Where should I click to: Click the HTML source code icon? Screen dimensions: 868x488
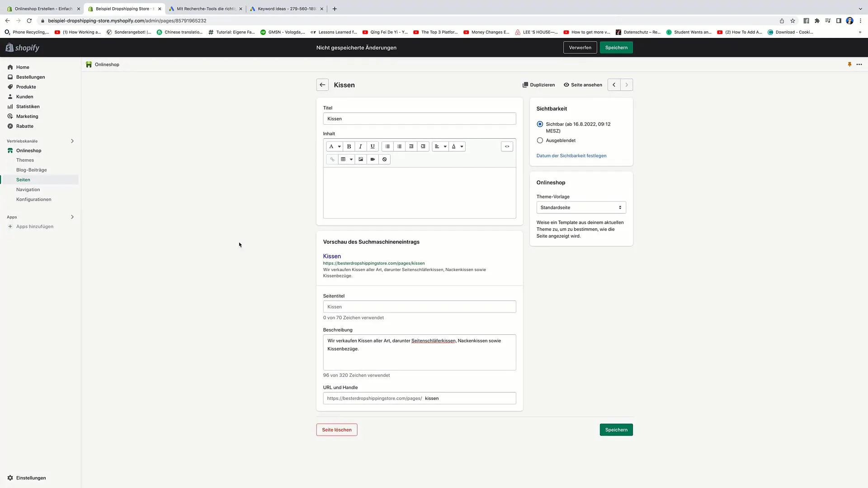click(507, 146)
